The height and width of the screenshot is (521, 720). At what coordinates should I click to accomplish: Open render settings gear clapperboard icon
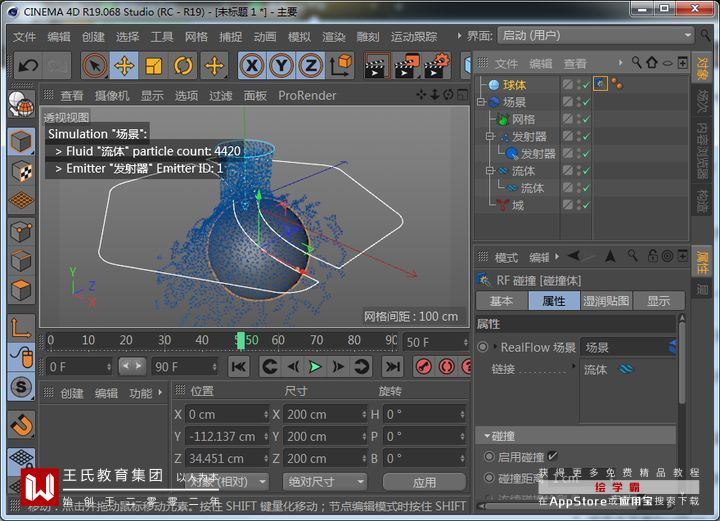coord(436,66)
